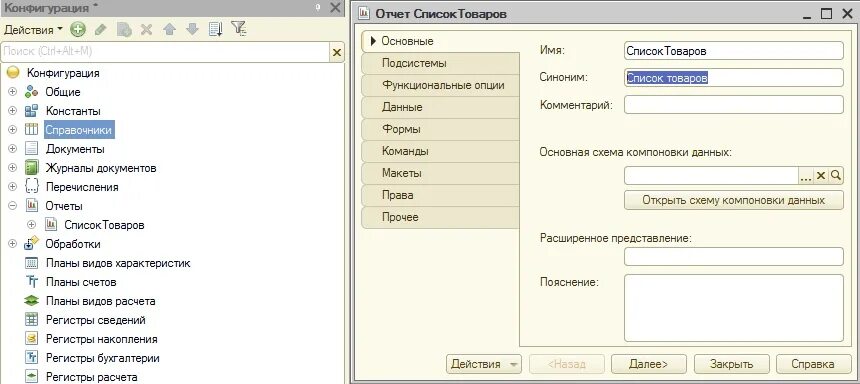The height and width of the screenshot is (384, 860).
Task: Expand the Документы tree node
Action: (12, 149)
